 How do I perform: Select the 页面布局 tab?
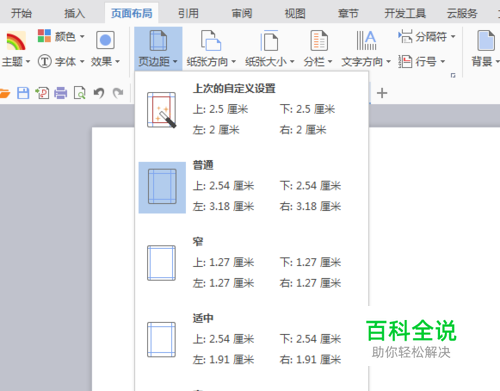[x=132, y=13]
